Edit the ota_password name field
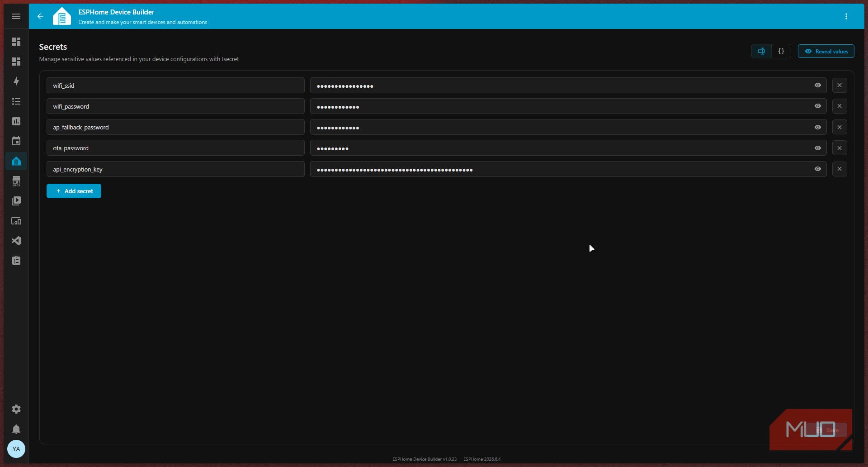Viewport: 868px width, 467px height. click(175, 148)
